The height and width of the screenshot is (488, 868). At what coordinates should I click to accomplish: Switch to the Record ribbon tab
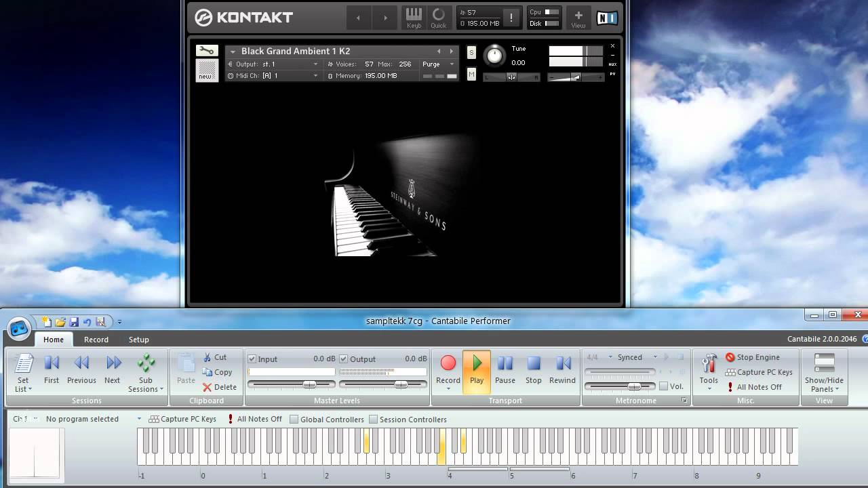[x=96, y=340]
